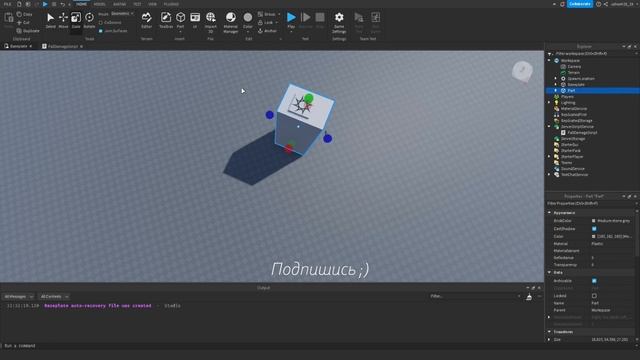Select ReplicatedStorage in Explorer
The height and width of the screenshot is (360, 640).
point(576,120)
